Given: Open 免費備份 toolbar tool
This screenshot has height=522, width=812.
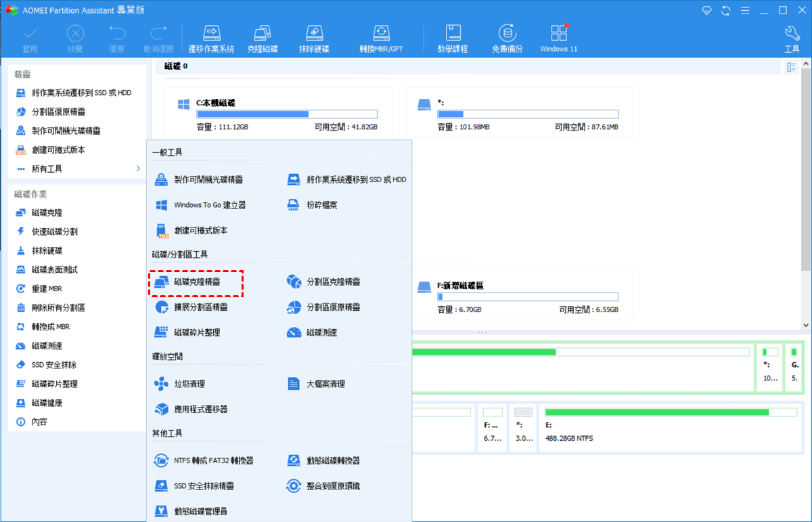Looking at the screenshot, I should (x=506, y=39).
